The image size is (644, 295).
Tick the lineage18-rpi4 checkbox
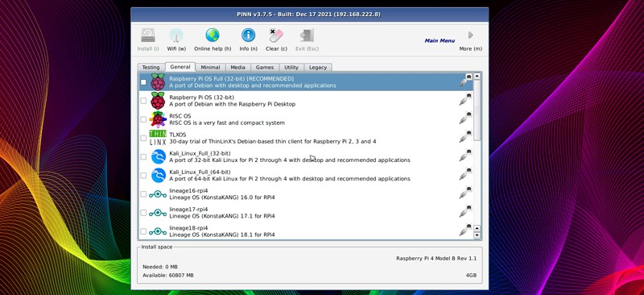click(x=143, y=231)
